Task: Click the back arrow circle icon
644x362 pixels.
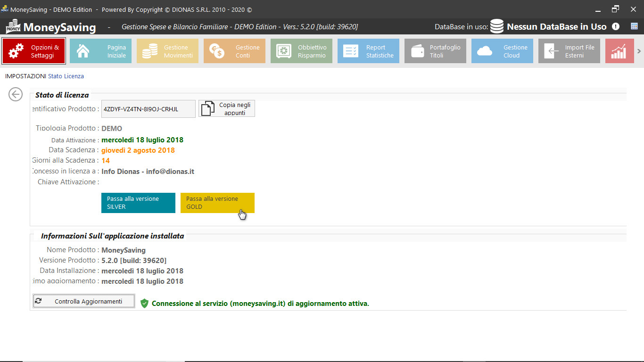Action: click(16, 94)
